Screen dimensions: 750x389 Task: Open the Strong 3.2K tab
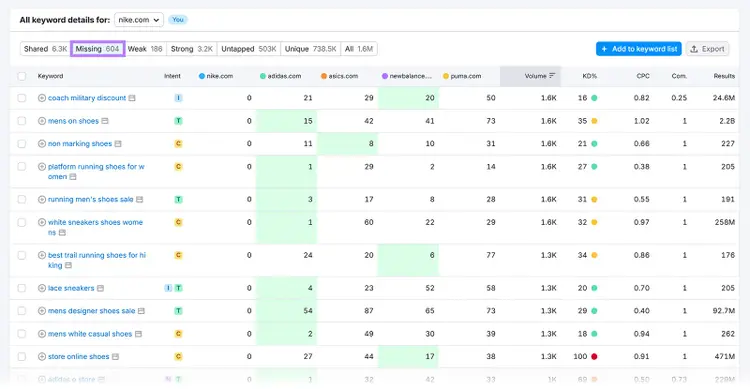point(192,49)
